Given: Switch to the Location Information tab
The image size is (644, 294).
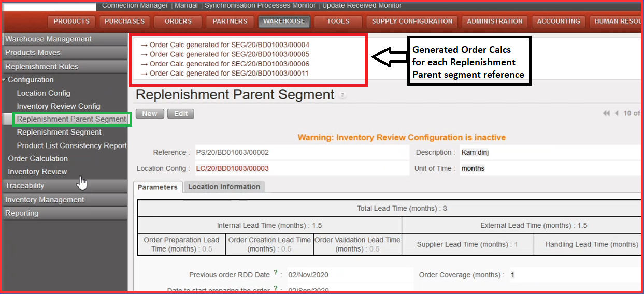Looking at the screenshot, I should pyautogui.click(x=224, y=186).
